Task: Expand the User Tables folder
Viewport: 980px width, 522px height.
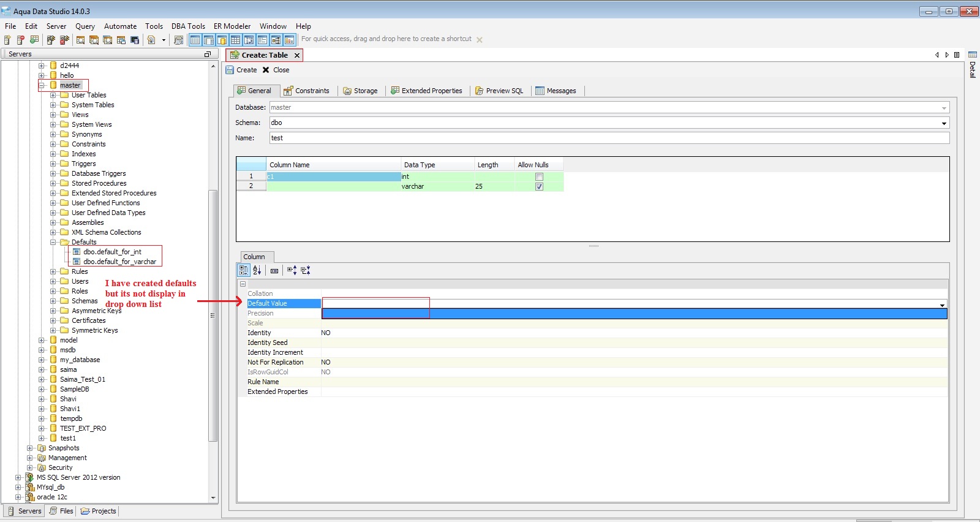Action: point(53,95)
